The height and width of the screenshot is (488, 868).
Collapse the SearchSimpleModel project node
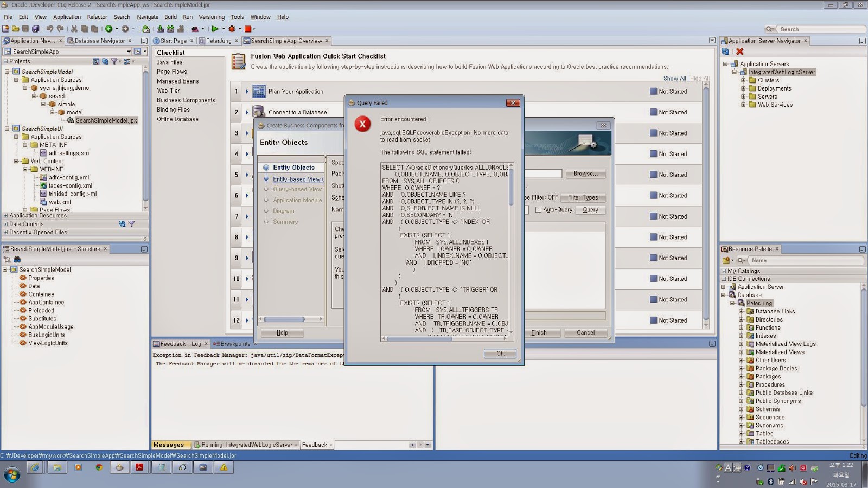[7, 72]
